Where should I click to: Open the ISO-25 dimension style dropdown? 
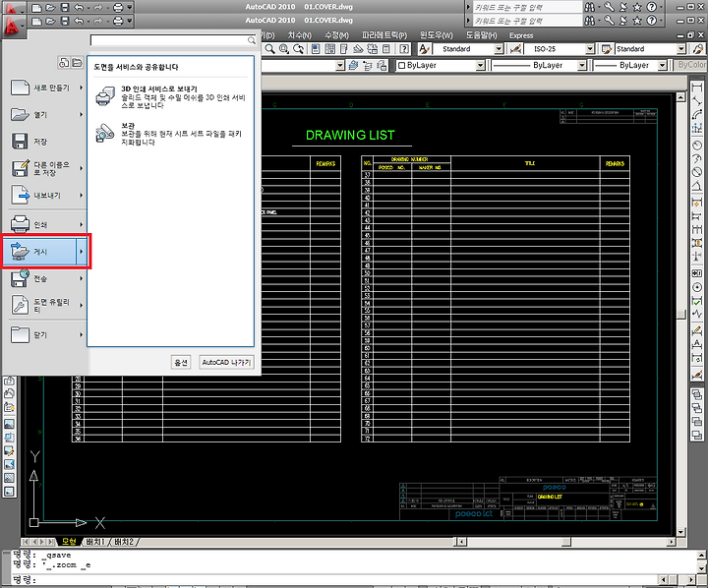(x=590, y=49)
